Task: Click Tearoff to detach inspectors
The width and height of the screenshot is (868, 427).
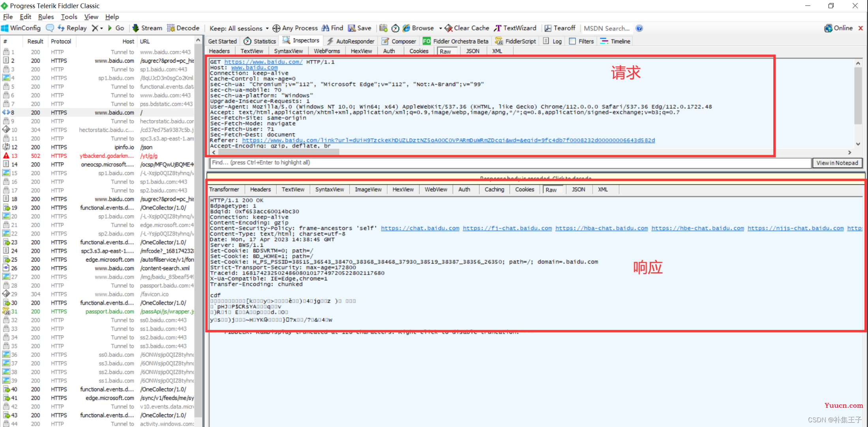Action: click(x=560, y=28)
